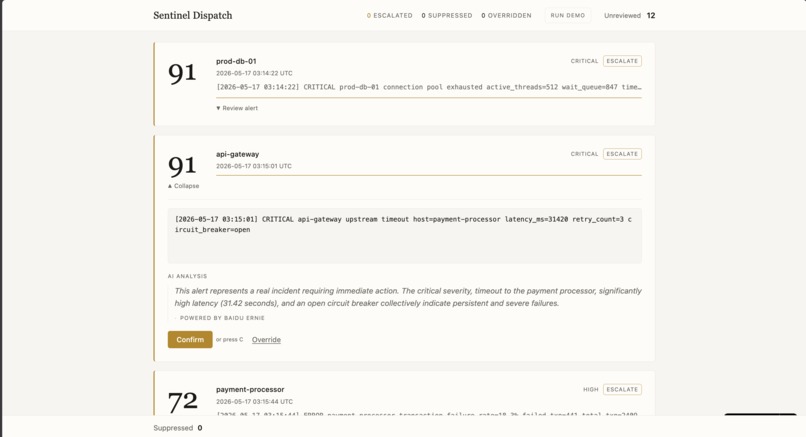Click Suppressed 0 in the footer
Screen dimensions: 806x437
point(177,428)
